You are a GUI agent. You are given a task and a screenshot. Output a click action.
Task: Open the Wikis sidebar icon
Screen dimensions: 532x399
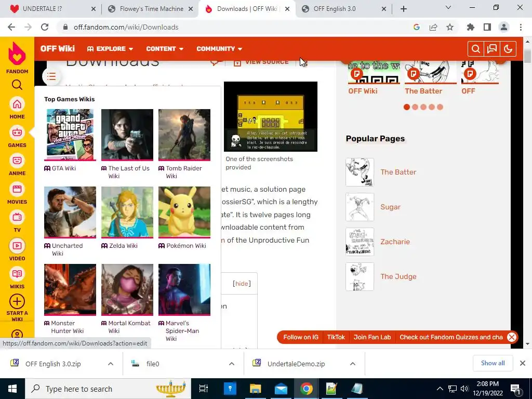click(17, 274)
